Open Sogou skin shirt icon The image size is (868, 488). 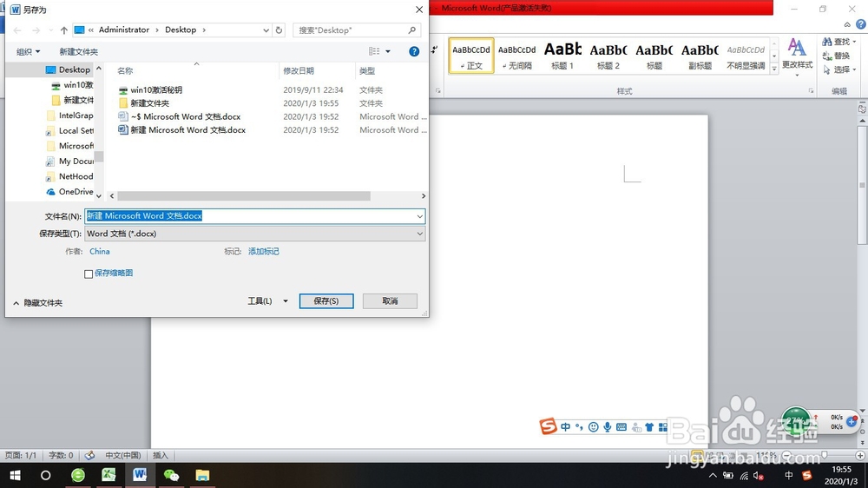pos(649,427)
